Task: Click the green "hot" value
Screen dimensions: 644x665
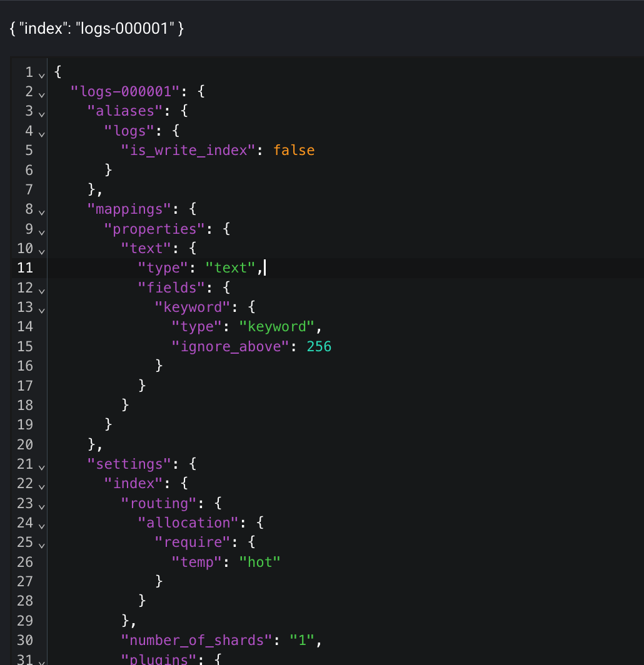Action: coord(259,562)
